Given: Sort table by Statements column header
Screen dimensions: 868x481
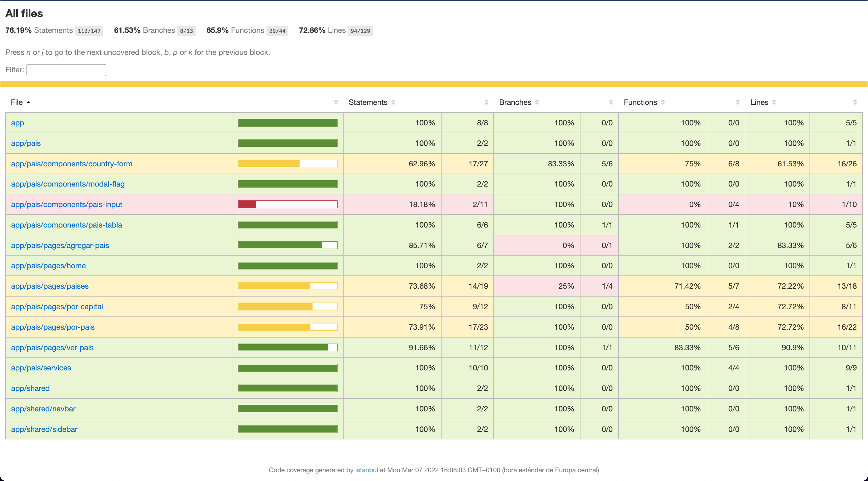Looking at the screenshot, I should (368, 102).
